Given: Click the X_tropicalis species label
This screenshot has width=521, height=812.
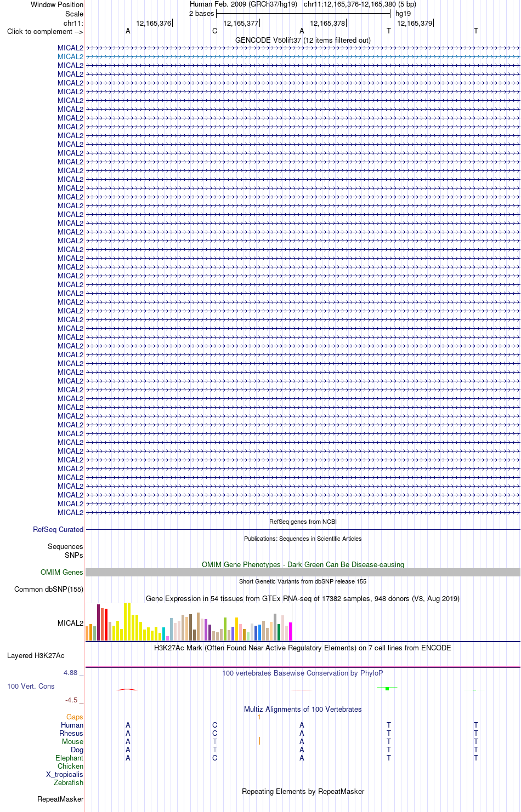Looking at the screenshot, I should point(65,774).
